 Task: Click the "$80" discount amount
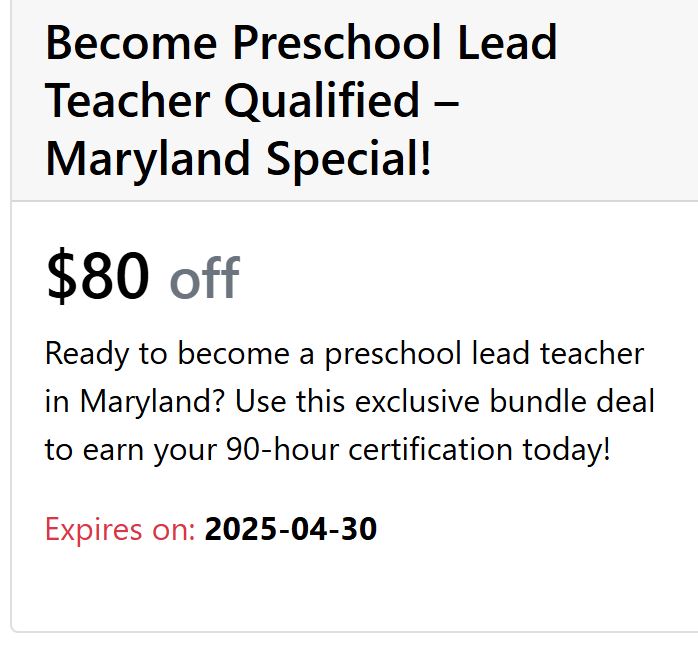tap(98, 276)
